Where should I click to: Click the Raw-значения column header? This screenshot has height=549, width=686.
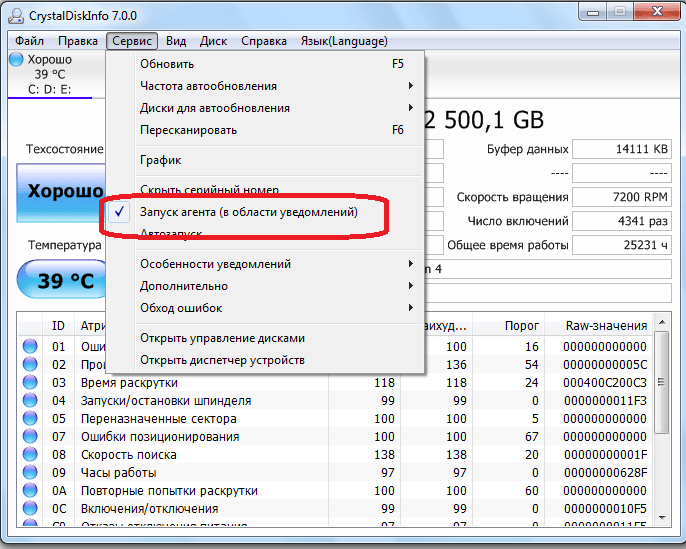click(x=606, y=325)
